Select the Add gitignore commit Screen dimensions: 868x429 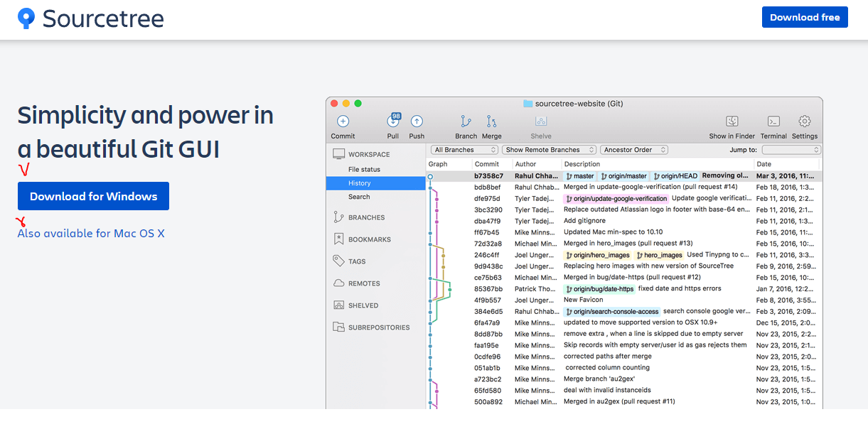624,221
